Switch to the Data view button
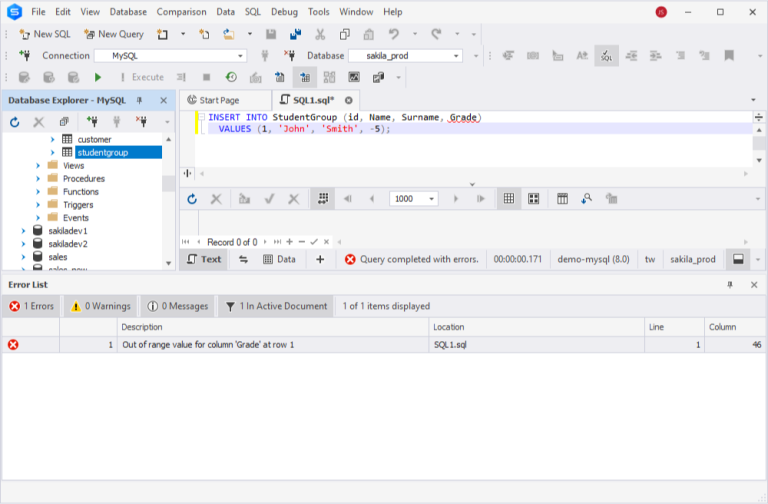 click(279, 259)
